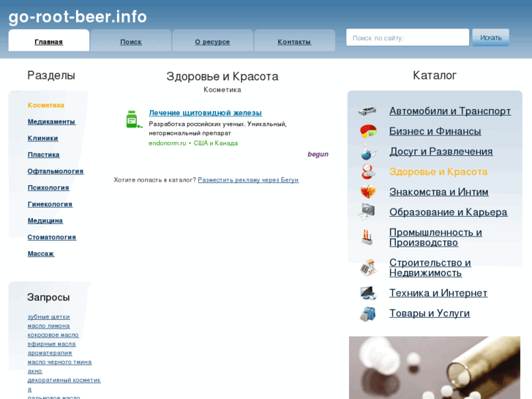
Task: Click the site search input field
Action: [408, 37]
